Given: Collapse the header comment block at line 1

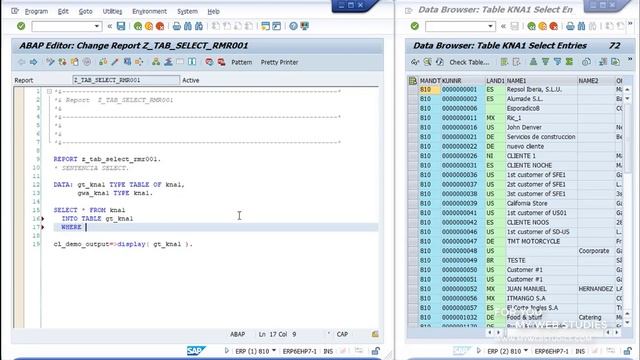Looking at the screenshot, I should click(x=49, y=91).
